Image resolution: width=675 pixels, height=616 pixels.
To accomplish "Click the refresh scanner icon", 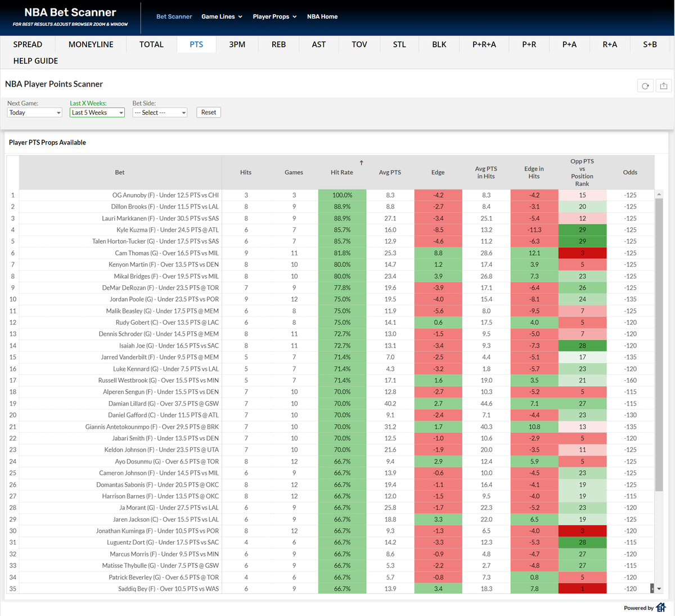I will pos(645,85).
